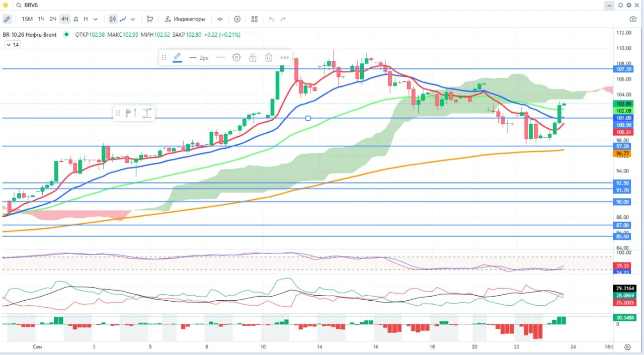Click the 101.00 level price label
644x355 pixels.
pyautogui.click(x=623, y=118)
